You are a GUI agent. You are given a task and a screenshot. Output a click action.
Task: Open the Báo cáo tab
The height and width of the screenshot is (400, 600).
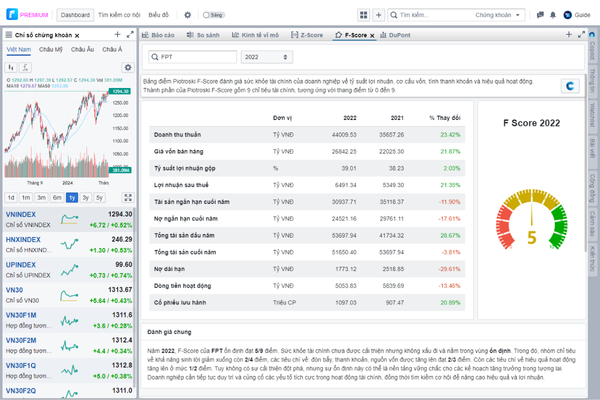coord(158,35)
